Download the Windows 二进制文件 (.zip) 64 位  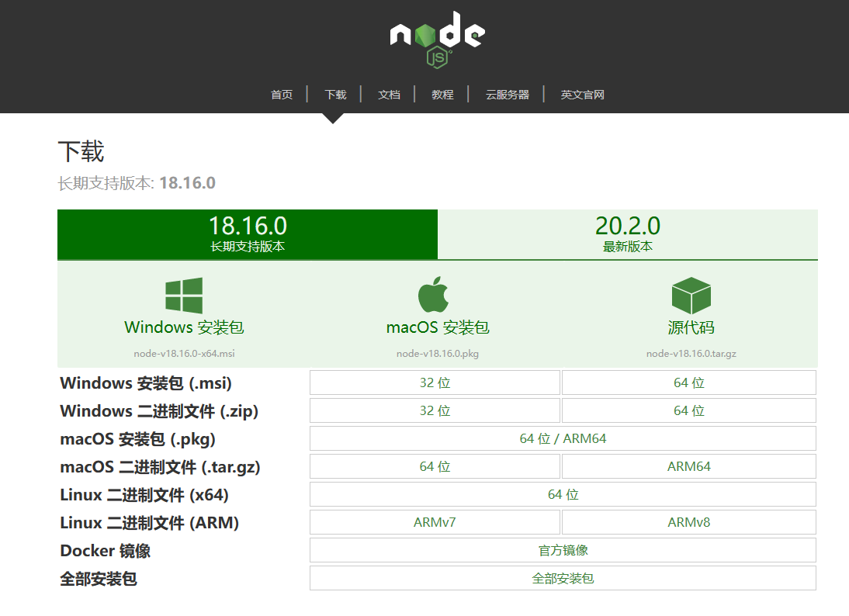click(x=688, y=410)
